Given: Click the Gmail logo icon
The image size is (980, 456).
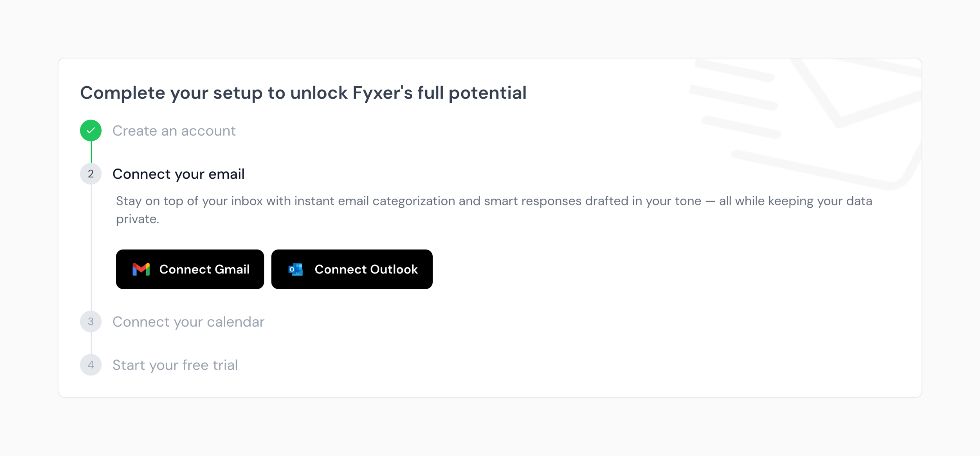Looking at the screenshot, I should pyautogui.click(x=141, y=269).
